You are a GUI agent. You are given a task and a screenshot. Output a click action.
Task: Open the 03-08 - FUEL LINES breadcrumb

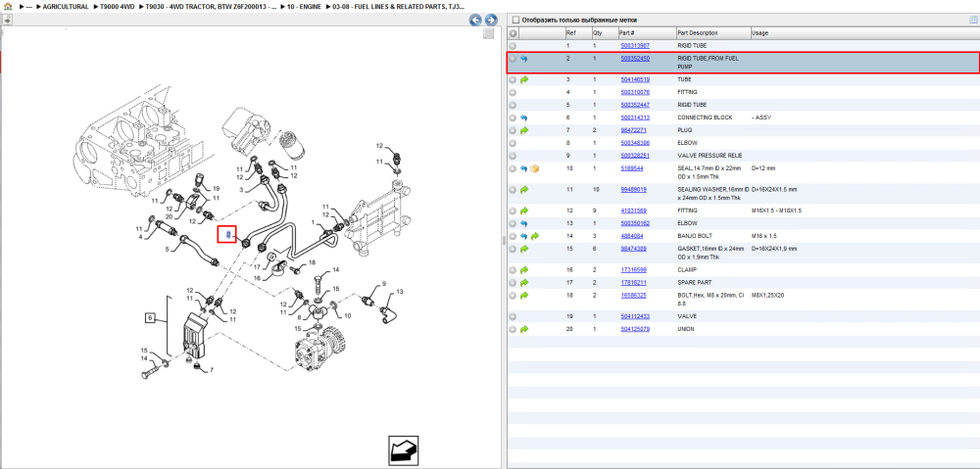(x=398, y=6)
